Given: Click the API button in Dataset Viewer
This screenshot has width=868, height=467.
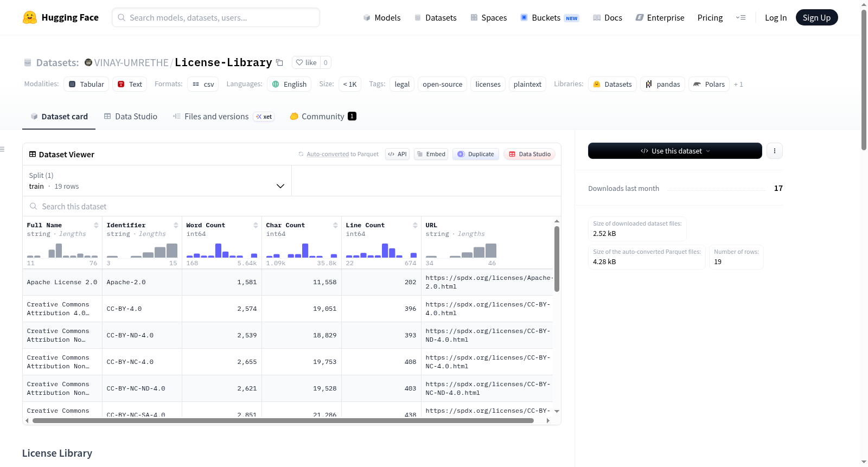Looking at the screenshot, I should coord(397,154).
